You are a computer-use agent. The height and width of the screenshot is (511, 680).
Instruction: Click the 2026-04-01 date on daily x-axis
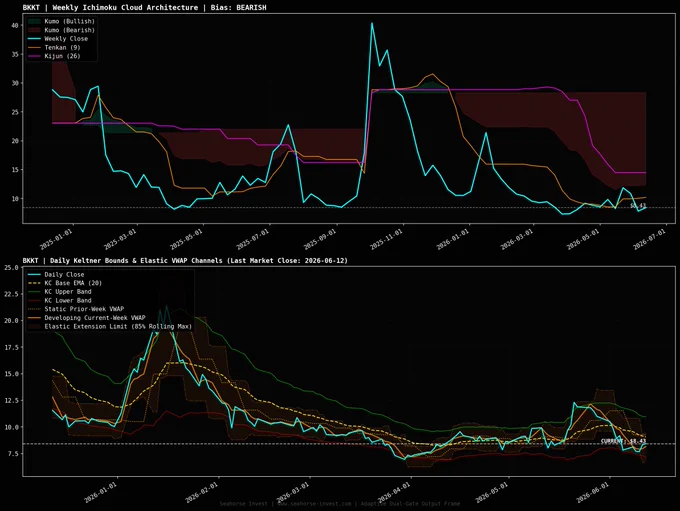coord(394,493)
